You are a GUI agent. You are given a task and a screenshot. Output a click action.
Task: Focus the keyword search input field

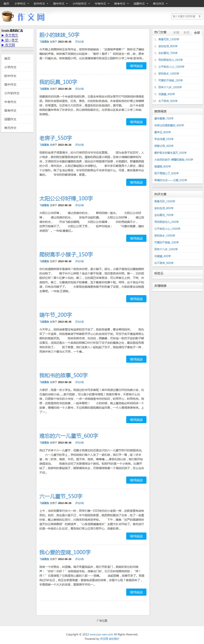(x=184, y=16)
